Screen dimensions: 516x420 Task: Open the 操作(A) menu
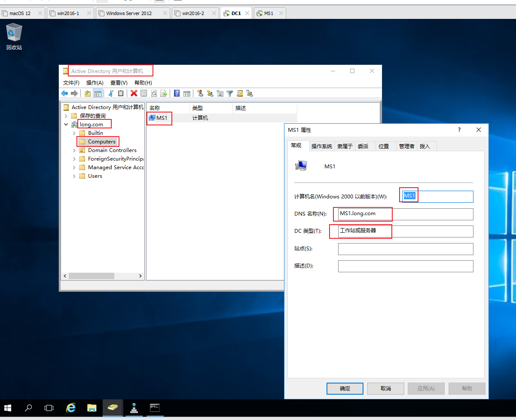(95, 82)
